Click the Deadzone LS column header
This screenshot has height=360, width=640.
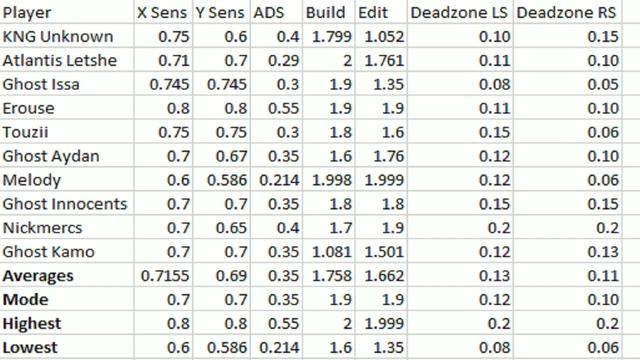tap(460, 12)
